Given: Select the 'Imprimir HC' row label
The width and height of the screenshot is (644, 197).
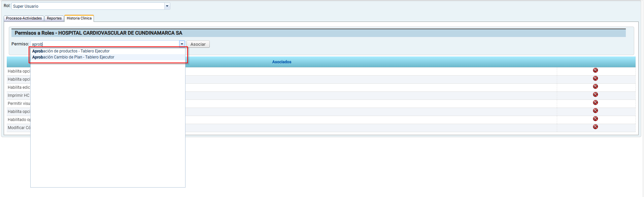Looking at the screenshot, I should point(19,95).
